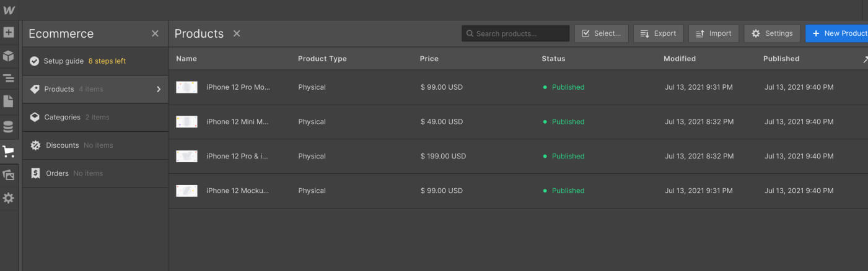Open the Add Elements panel
The height and width of the screenshot is (271, 868).
click(9, 32)
